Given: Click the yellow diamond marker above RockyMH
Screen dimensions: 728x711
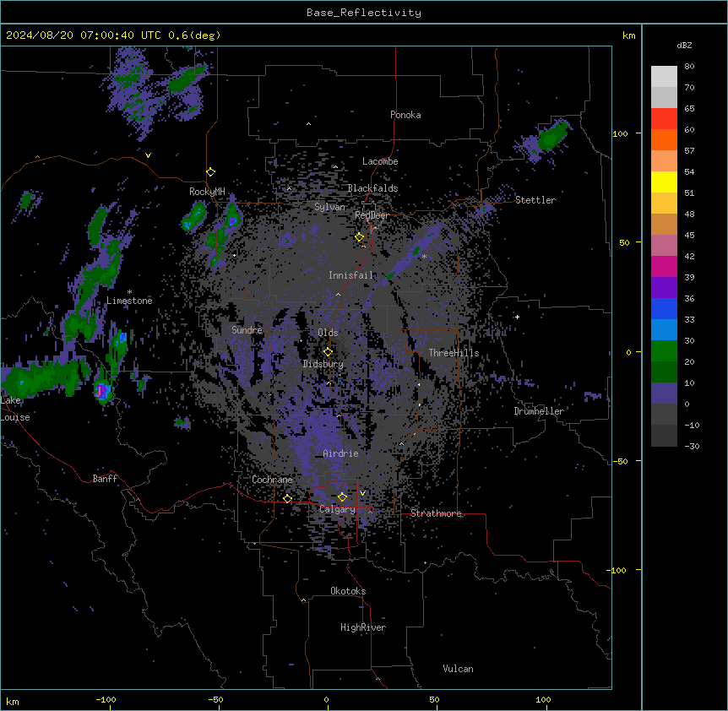Looking at the screenshot, I should [211, 172].
